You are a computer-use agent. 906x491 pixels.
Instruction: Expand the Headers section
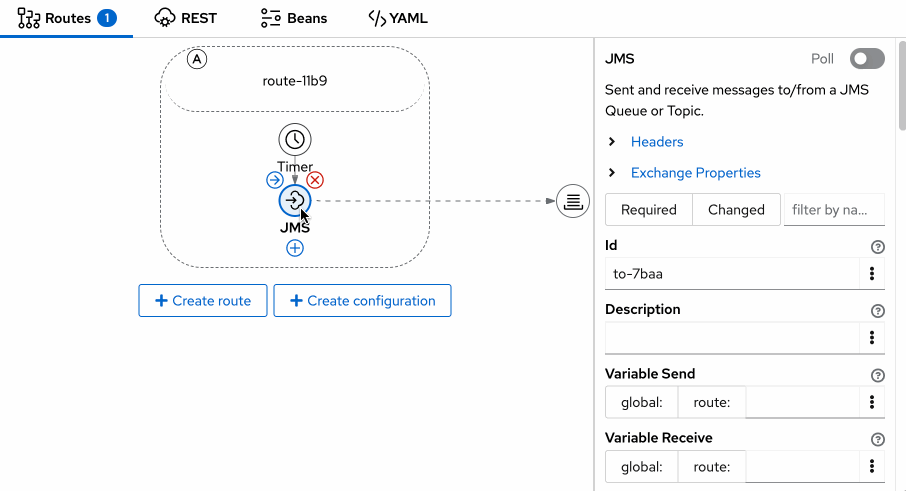point(656,142)
